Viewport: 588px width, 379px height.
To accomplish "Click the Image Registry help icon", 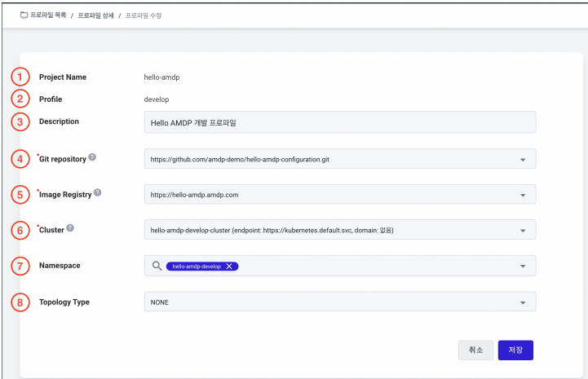I will tap(98, 192).
